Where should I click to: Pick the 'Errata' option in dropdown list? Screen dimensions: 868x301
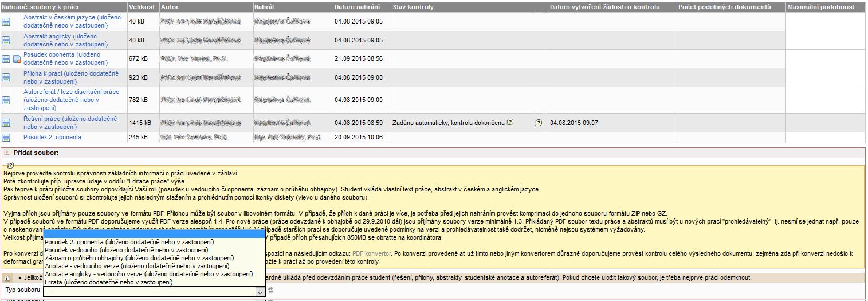point(108,282)
